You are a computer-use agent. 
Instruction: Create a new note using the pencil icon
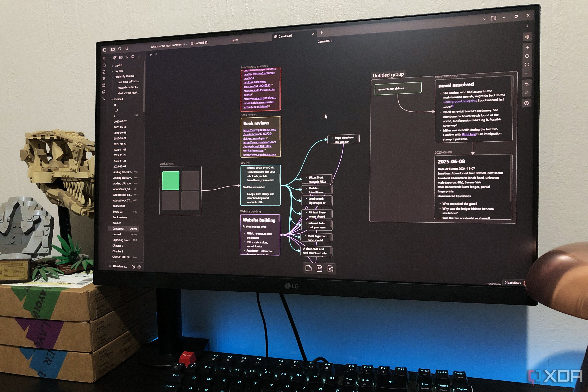click(x=115, y=57)
